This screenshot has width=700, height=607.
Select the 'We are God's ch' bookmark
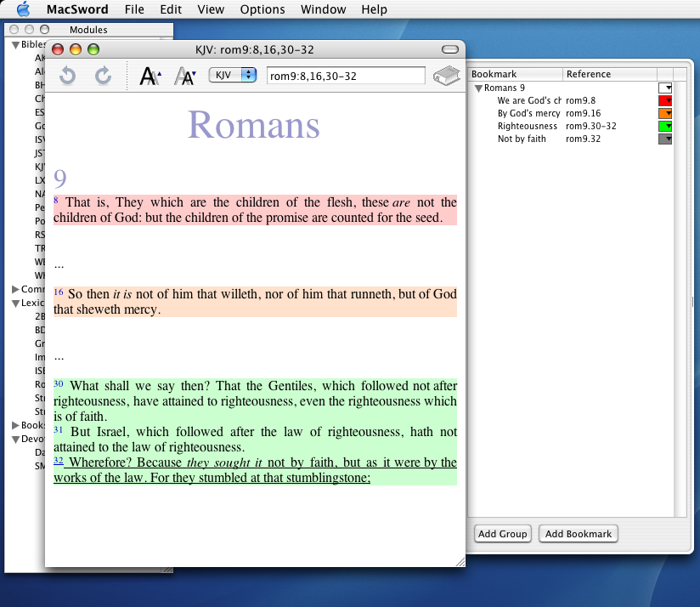click(529, 100)
